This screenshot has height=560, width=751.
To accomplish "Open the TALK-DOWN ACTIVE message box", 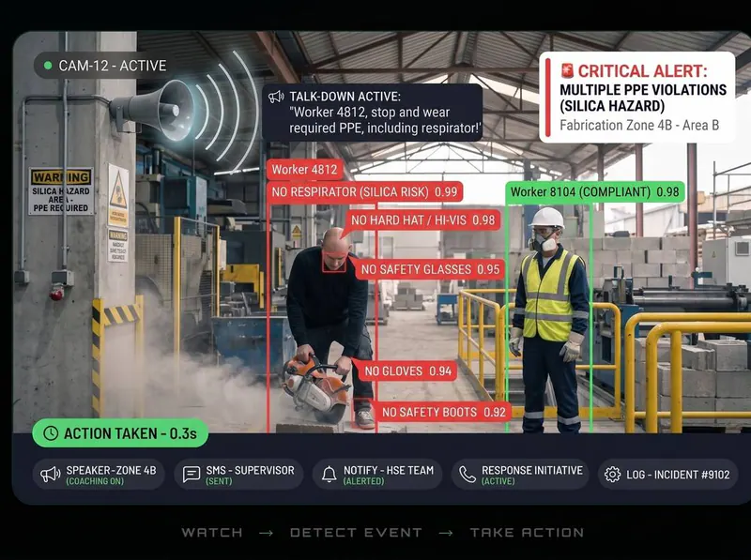I will tap(372, 113).
